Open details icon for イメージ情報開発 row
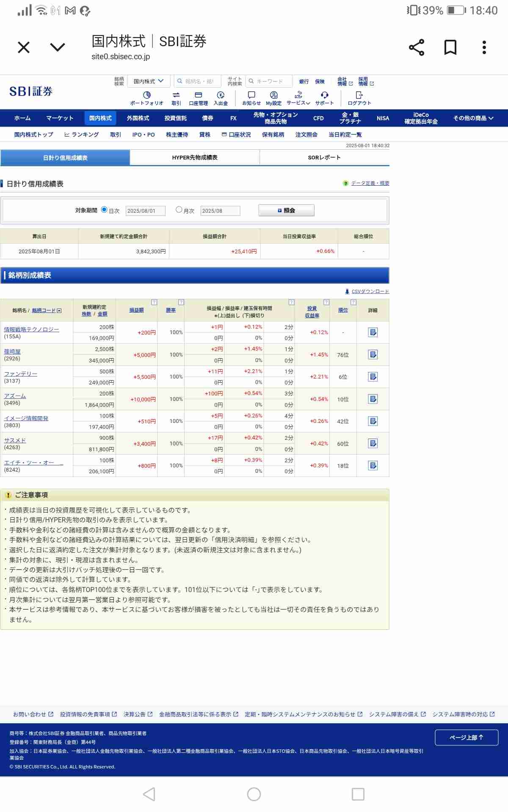The height and width of the screenshot is (812, 508). click(x=373, y=421)
